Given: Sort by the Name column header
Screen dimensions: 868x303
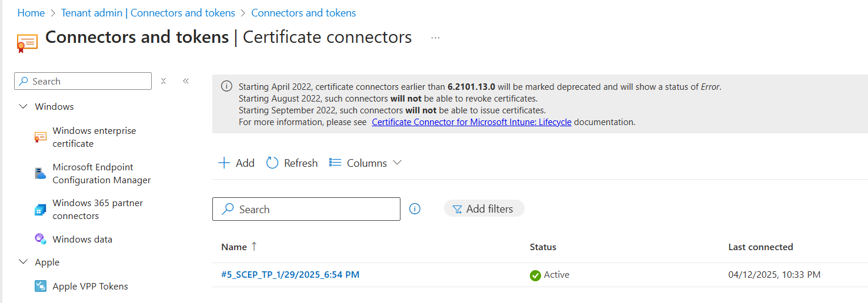Looking at the screenshot, I should tap(234, 247).
